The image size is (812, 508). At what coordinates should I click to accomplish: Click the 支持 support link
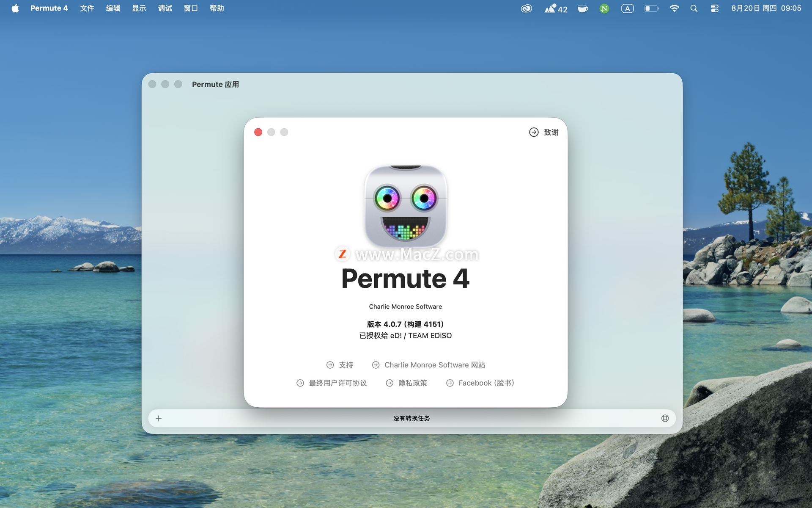coord(340,365)
